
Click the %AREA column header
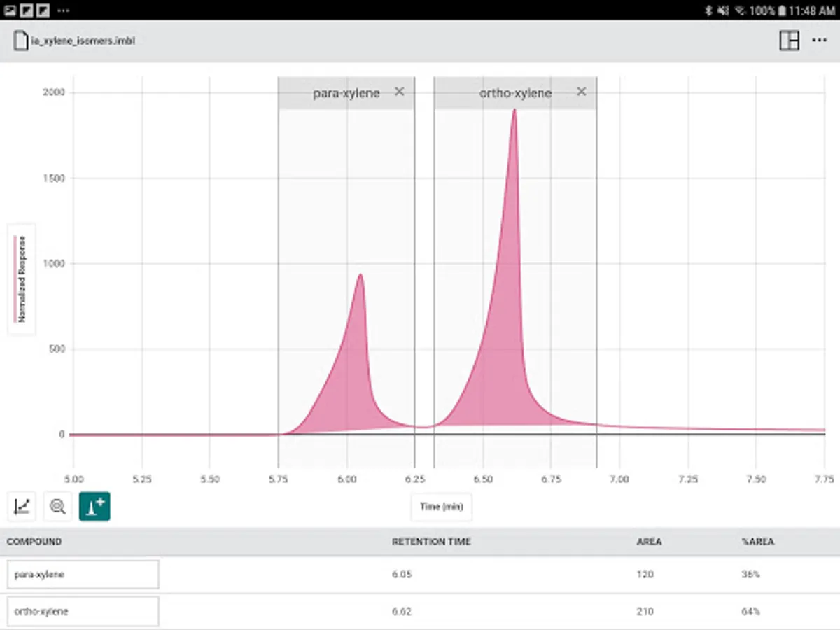pyautogui.click(x=758, y=542)
